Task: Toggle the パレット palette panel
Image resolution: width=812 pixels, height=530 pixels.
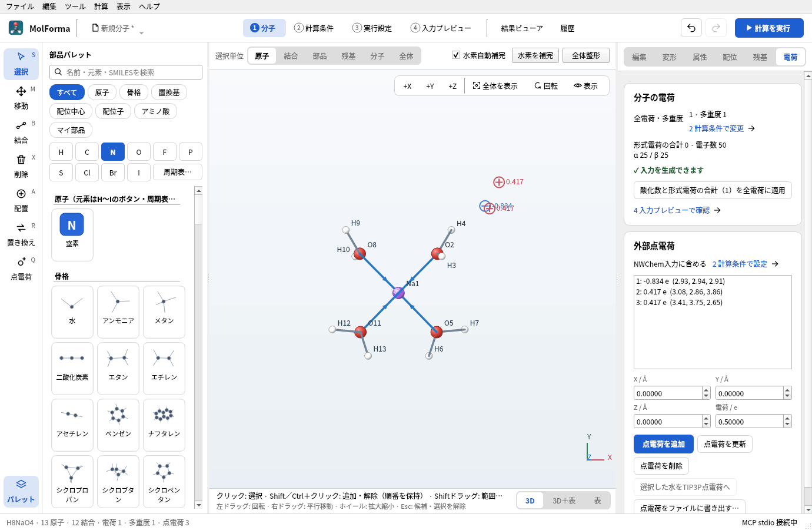Action: (x=21, y=491)
